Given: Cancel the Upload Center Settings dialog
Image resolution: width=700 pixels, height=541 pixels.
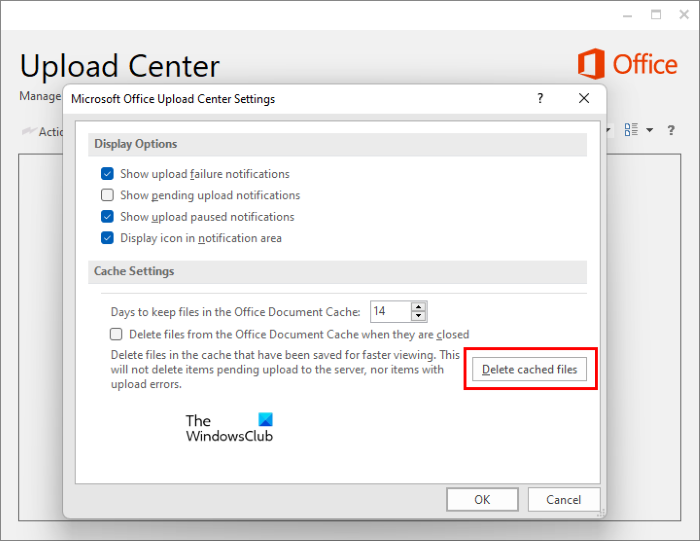Looking at the screenshot, I should (564, 499).
